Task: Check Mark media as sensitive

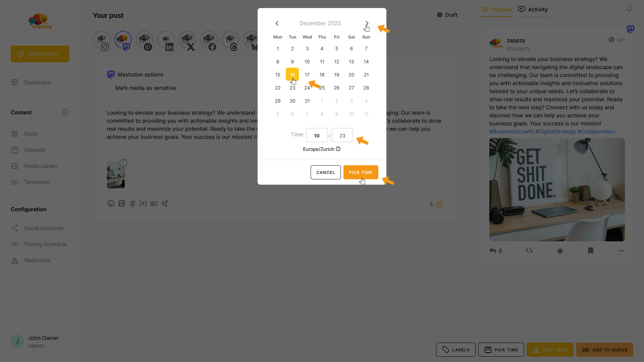Action: point(110,88)
